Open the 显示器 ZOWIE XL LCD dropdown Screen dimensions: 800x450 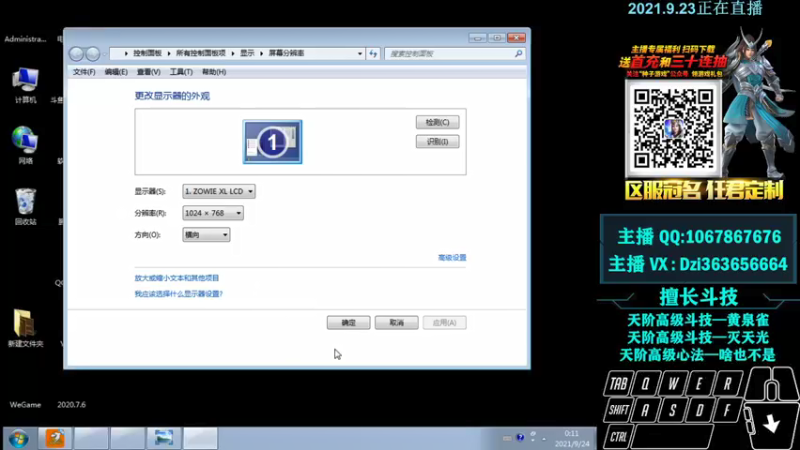[x=219, y=191]
